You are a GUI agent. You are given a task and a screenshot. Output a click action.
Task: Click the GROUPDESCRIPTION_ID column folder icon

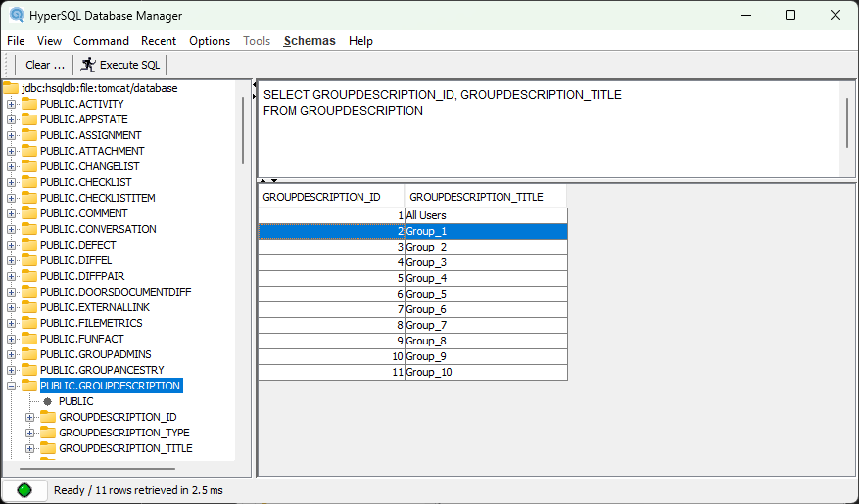48,417
